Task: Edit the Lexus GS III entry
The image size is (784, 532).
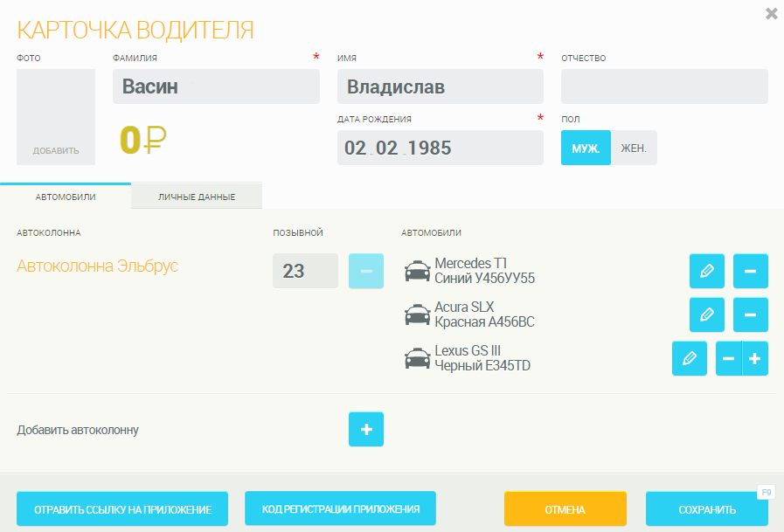Action: tap(689, 358)
